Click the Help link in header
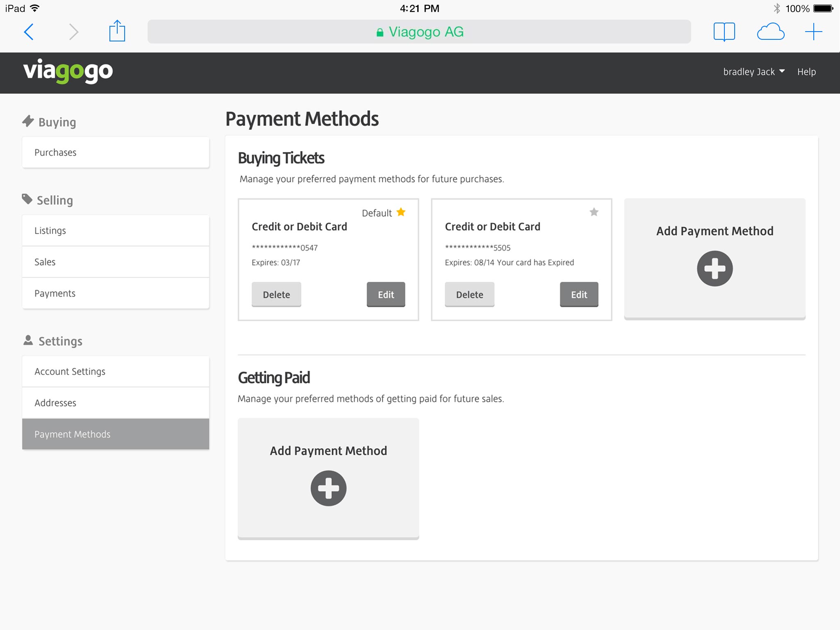The image size is (840, 630). (x=806, y=72)
